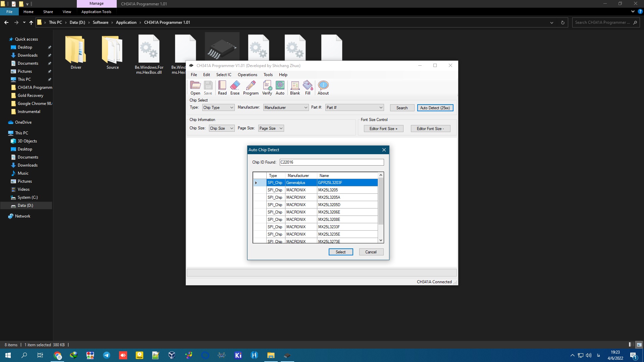Viewport: 644px width, 362px height.
Task: Click chip list scrollbar up arrow
Action: pos(381,175)
